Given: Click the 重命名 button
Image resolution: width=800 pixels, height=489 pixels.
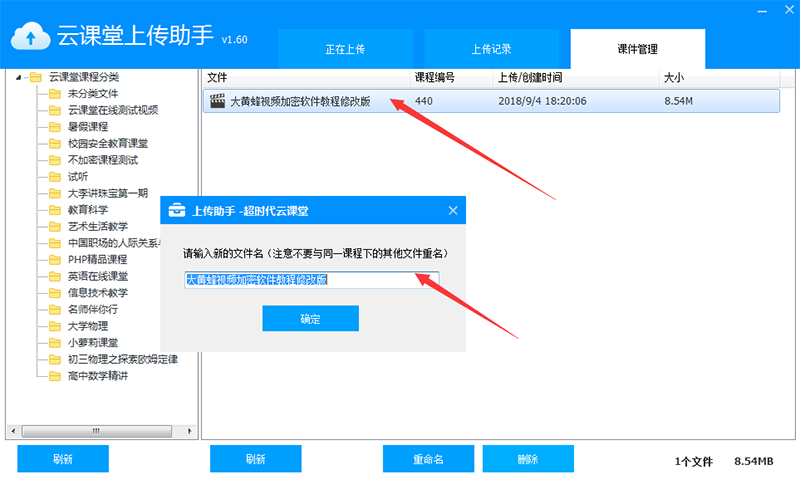Looking at the screenshot, I should pyautogui.click(x=429, y=459).
